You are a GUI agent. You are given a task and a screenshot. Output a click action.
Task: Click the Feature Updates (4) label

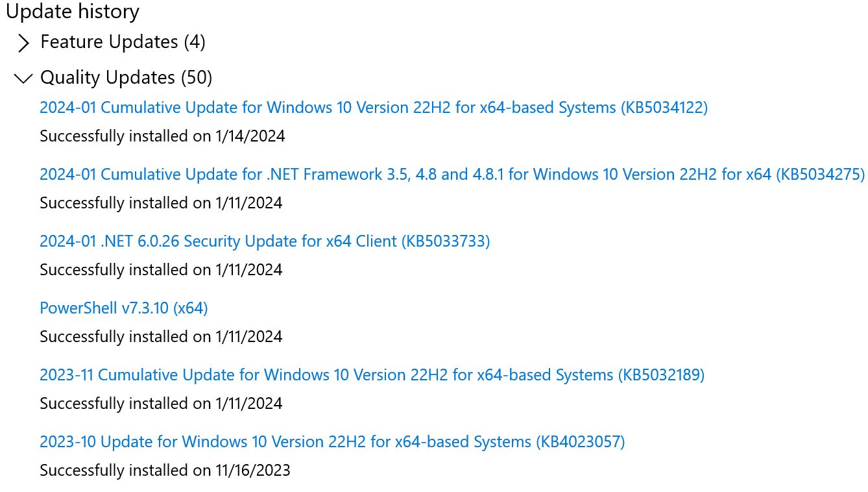123,42
